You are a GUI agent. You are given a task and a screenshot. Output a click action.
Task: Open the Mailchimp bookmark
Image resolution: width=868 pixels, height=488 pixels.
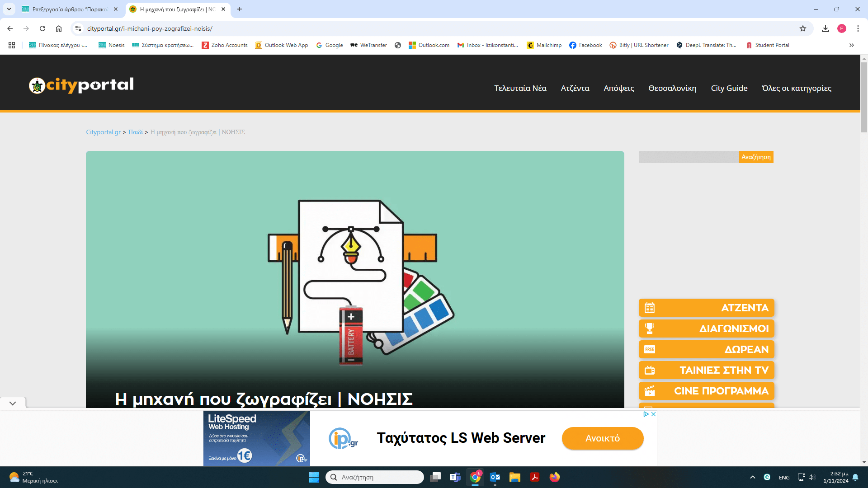coord(544,45)
